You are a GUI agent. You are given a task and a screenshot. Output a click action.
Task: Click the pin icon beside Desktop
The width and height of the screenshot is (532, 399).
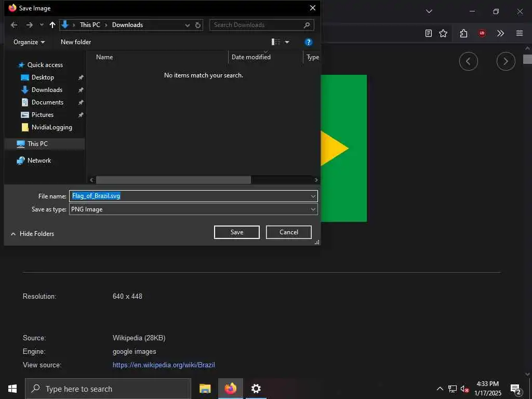click(x=81, y=78)
